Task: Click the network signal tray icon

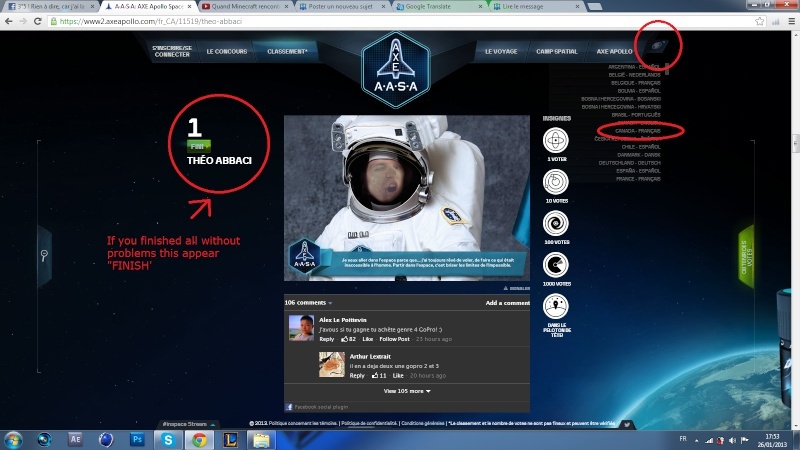Action: [709, 440]
